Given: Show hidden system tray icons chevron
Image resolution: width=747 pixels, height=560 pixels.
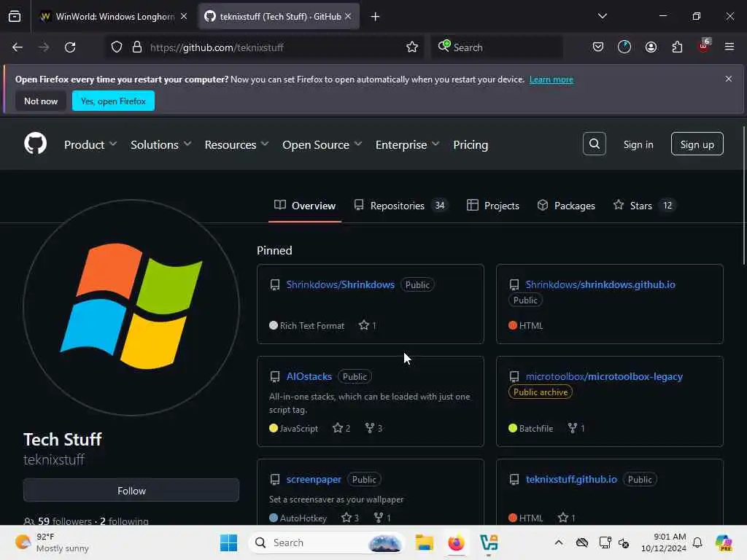Looking at the screenshot, I should click(x=559, y=542).
